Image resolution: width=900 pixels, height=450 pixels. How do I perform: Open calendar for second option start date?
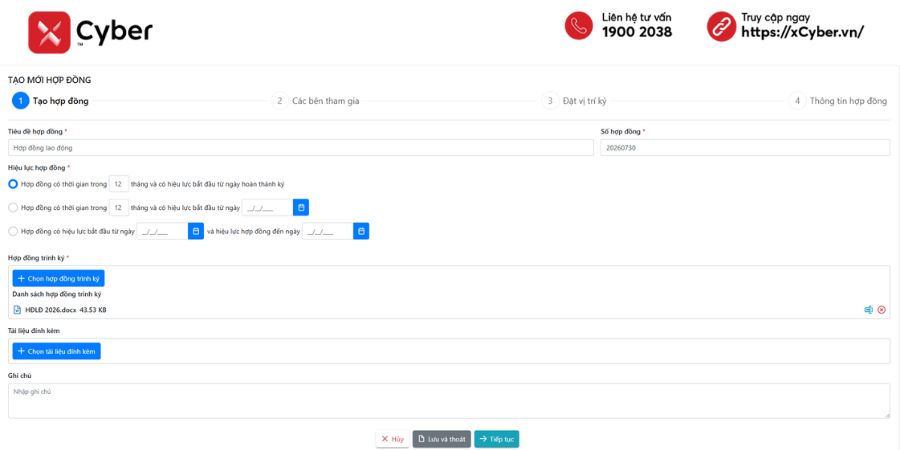[x=301, y=207]
